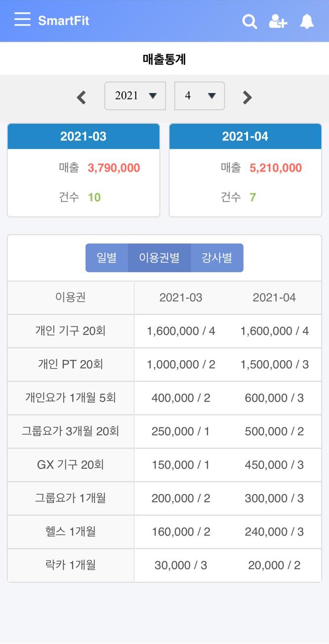This screenshot has height=644, width=329.
Task: Tap the search magnifier icon
Action: (249, 21)
